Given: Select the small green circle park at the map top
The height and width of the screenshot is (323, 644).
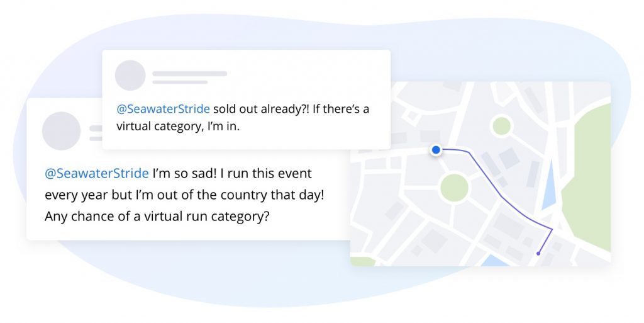Looking at the screenshot, I should (501, 126).
